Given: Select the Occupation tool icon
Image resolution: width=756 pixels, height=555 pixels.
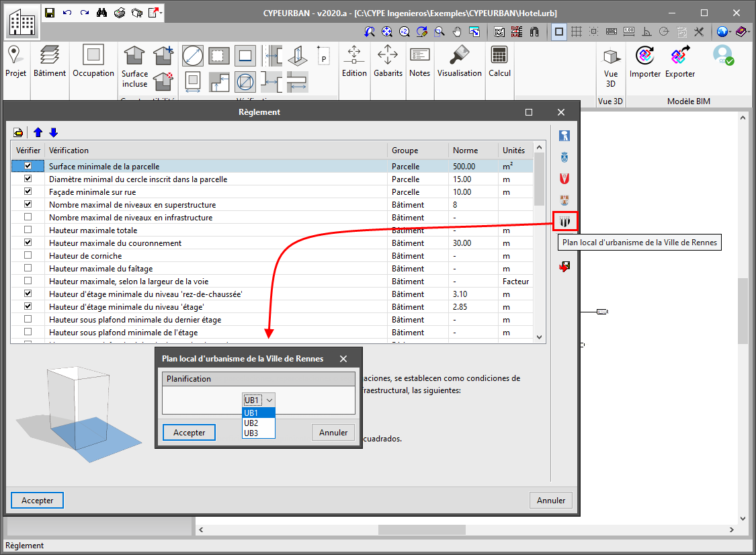Looking at the screenshot, I should click(93, 55).
